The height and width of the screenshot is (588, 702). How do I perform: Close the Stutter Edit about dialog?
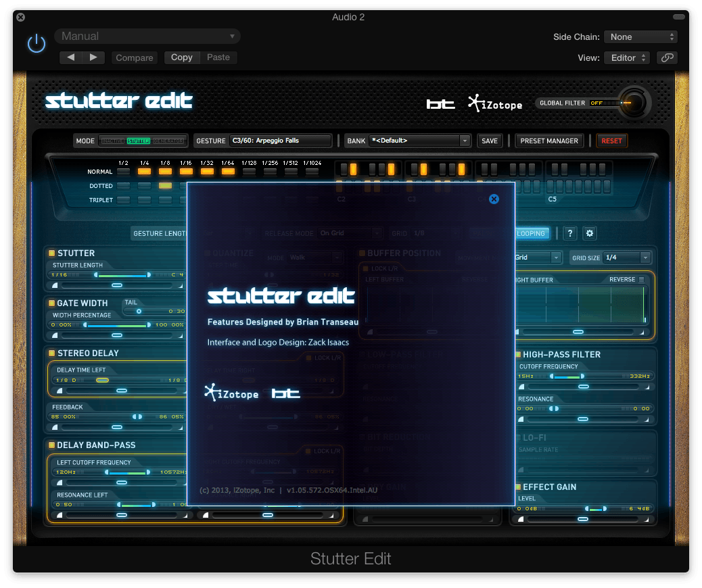pos(494,199)
